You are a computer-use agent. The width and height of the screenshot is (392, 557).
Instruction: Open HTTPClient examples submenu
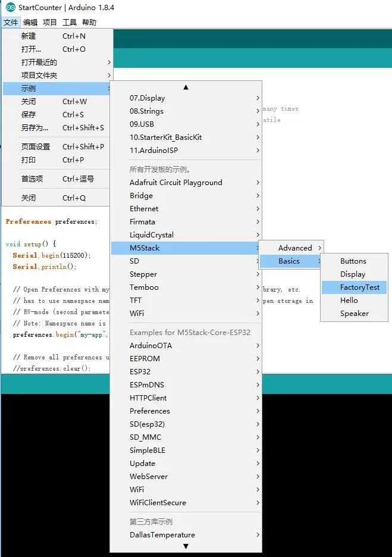point(186,398)
